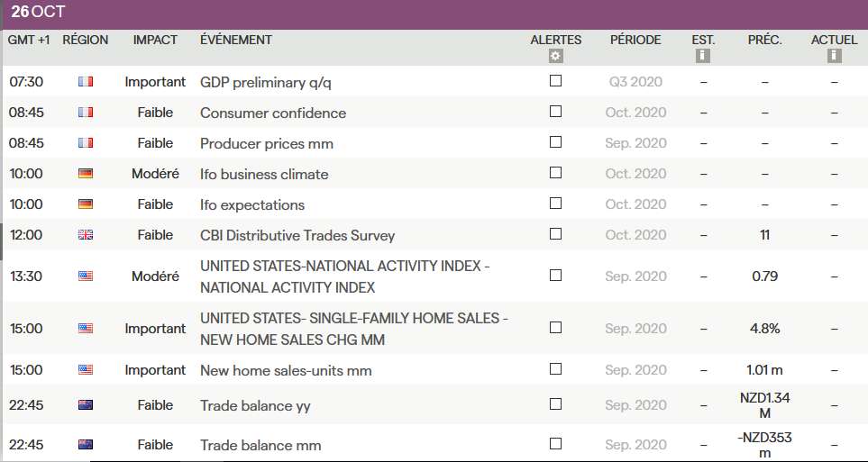Image resolution: width=868 pixels, height=462 pixels.
Task: Click the PÉRIODE column header
Action: tap(635, 40)
